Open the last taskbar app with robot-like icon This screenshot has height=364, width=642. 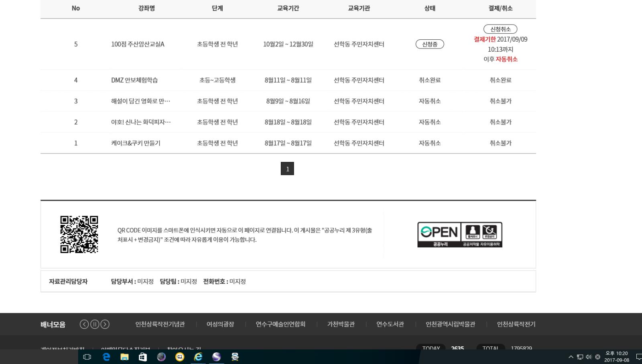point(235,357)
